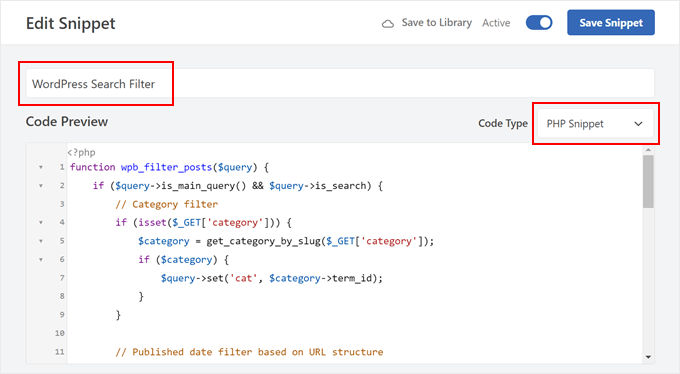Screen dimensions: 680x374
Task: Click the <?php opening tag line
Action: [x=82, y=152]
